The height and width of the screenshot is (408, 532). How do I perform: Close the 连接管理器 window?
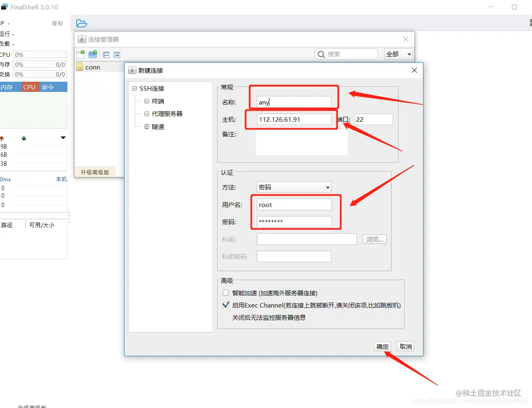coord(406,39)
